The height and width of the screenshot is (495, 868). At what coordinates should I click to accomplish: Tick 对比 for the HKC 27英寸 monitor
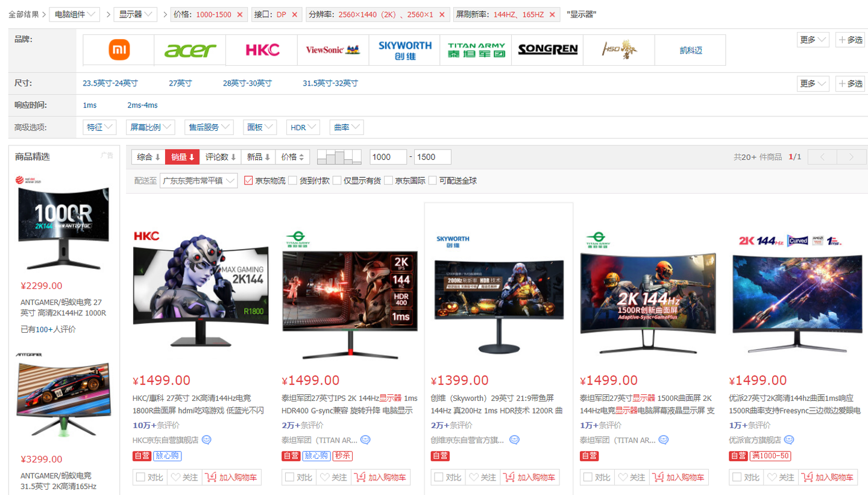coord(140,478)
